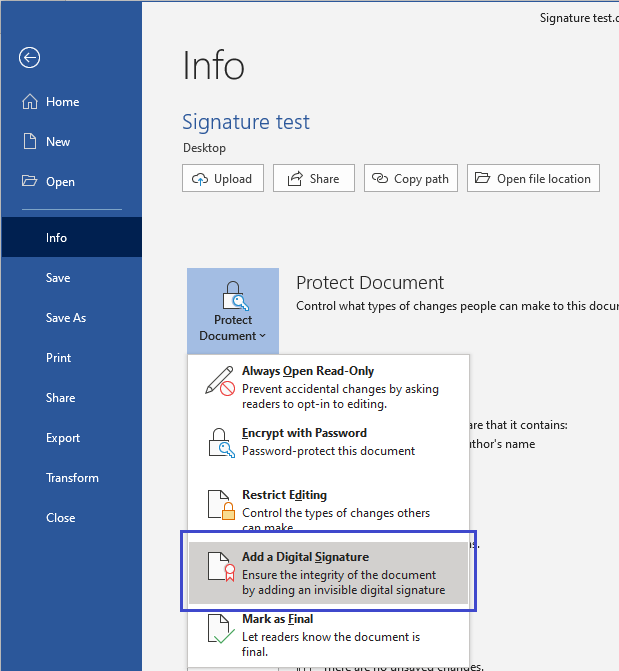Screen dimensions: 619x671
Task: Click the Share button below document title
Action: point(314,178)
